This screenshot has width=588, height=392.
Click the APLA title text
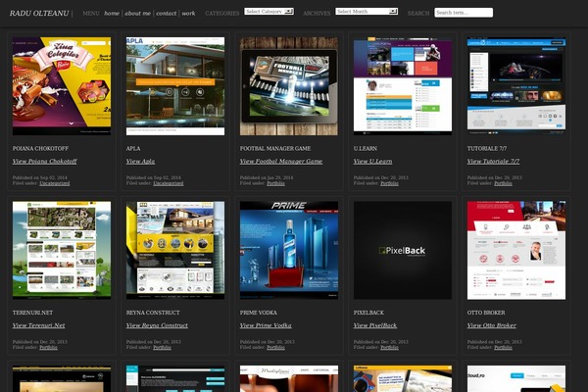pyautogui.click(x=133, y=149)
